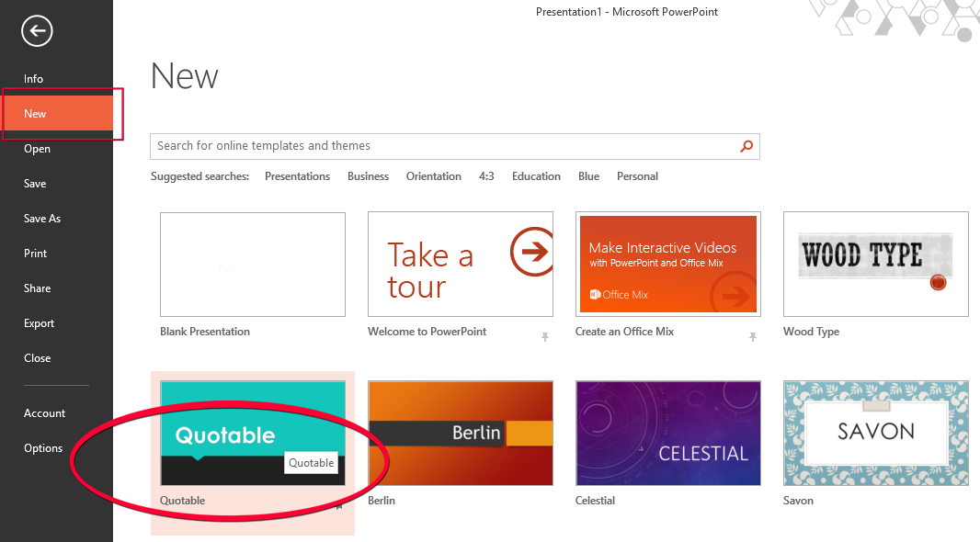
Task: Click the Berlin caption text
Action: click(x=382, y=500)
